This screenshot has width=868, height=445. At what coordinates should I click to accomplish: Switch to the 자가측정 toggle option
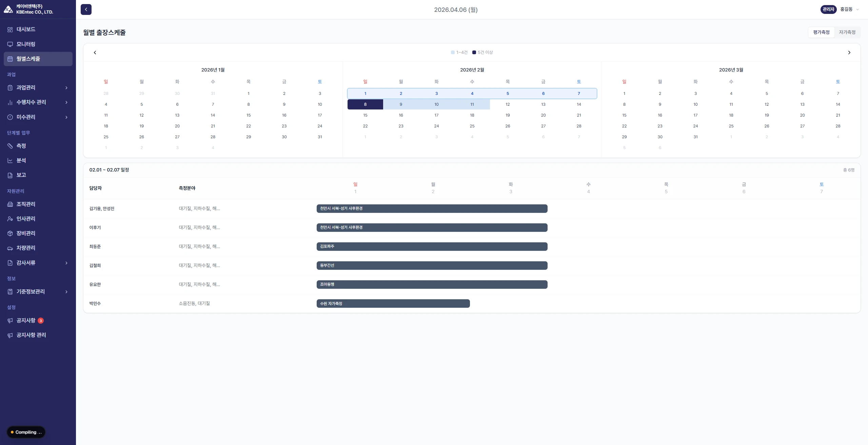point(847,32)
